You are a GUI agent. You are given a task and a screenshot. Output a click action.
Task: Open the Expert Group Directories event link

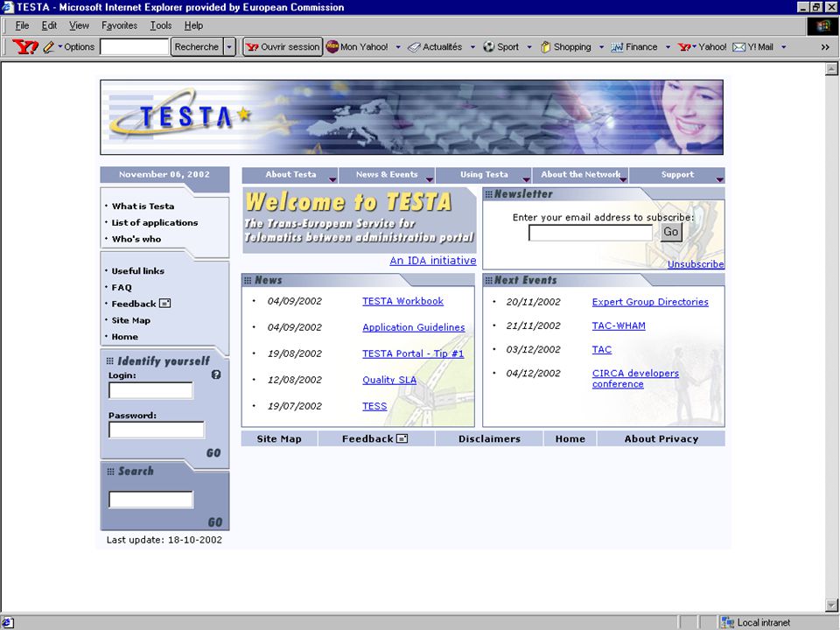pyautogui.click(x=650, y=302)
